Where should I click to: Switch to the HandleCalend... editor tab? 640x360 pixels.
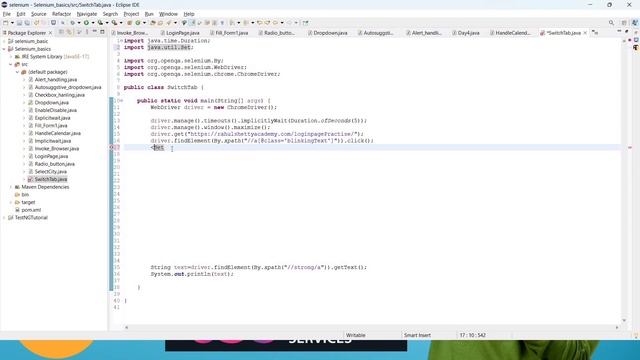pyautogui.click(x=510, y=33)
